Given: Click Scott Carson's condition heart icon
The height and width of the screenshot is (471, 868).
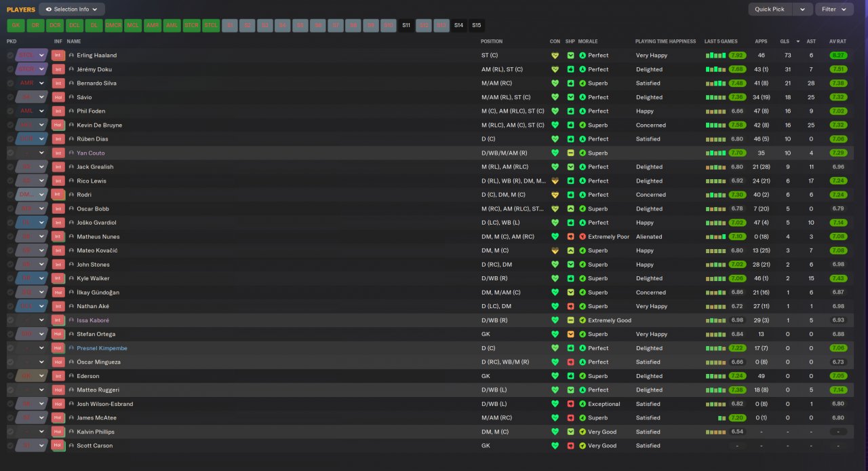Looking at the screenshot, I should 555,446.
